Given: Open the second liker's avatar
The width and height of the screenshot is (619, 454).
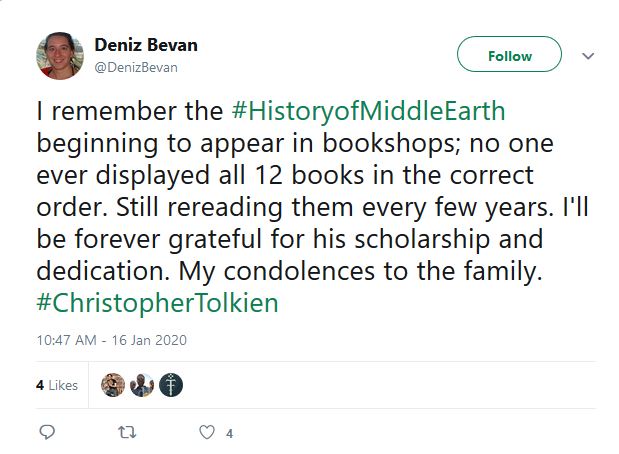Looking at the screenshot, I should click(x=142, y=385).
